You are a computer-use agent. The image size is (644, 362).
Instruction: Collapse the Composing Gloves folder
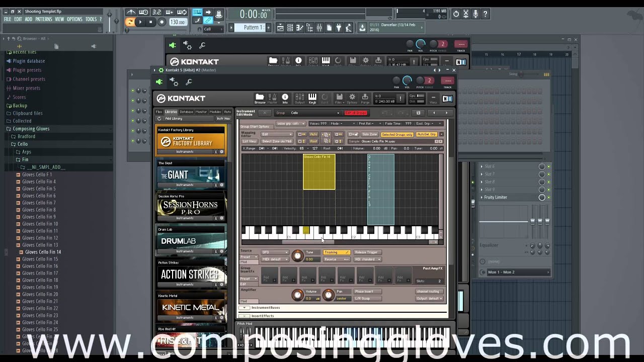(31, 129)
